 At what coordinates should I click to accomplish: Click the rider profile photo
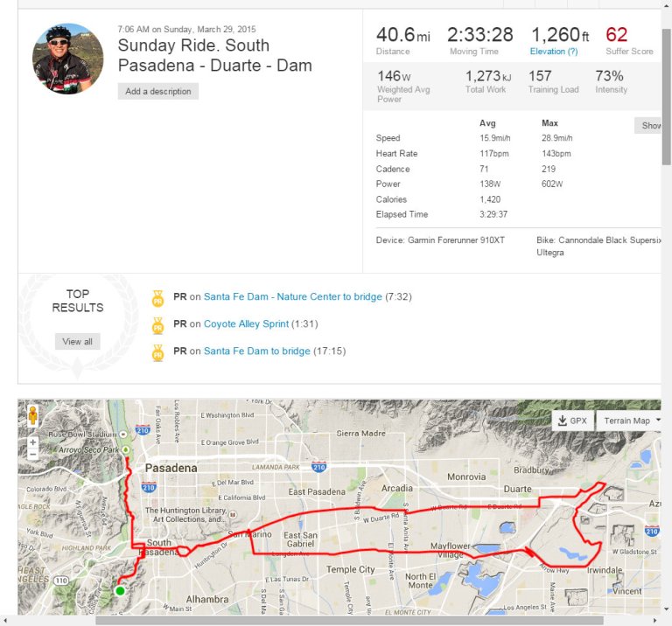(67, 59)
